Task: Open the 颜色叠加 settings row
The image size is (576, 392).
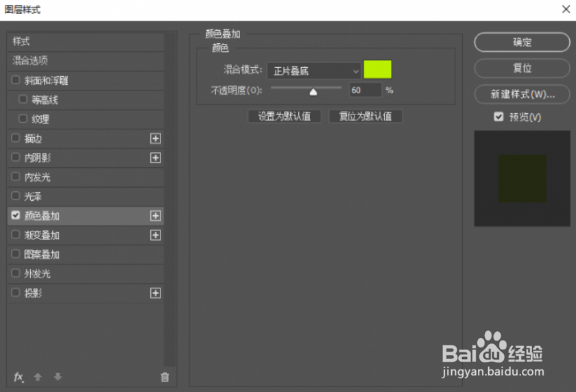Action: [x=85, y=216]
